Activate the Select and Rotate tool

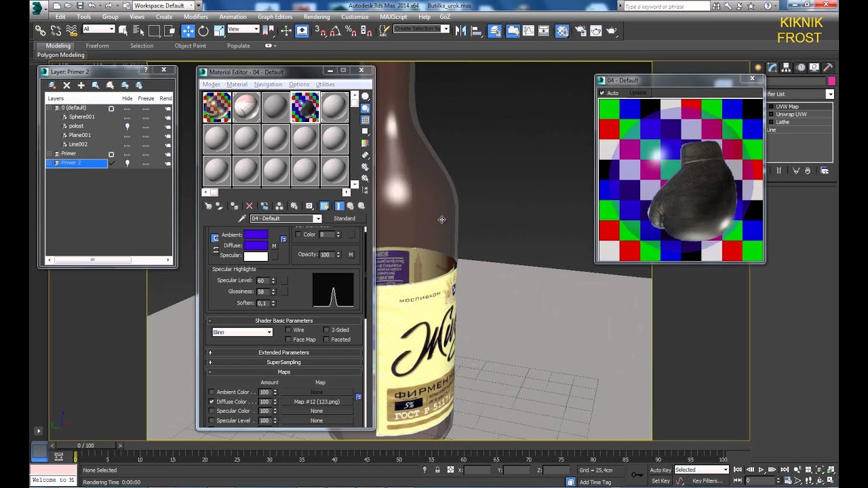[x=203, y=30]
